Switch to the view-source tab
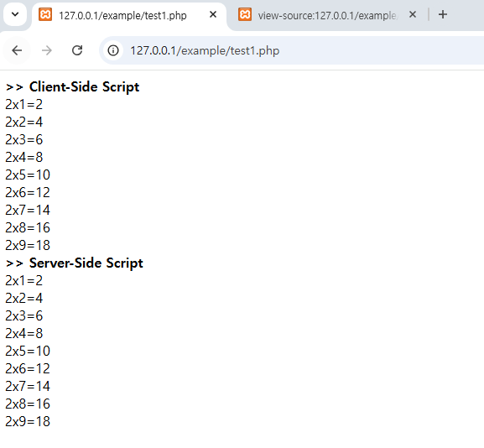The width and height of the screenshot is (484, 448). coord(327,15)
